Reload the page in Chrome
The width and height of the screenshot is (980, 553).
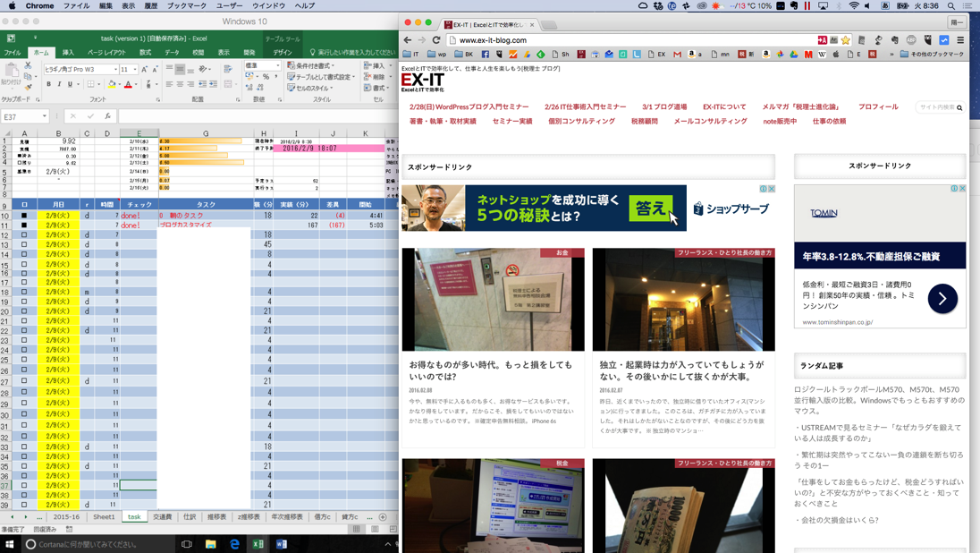pos(436,40)
